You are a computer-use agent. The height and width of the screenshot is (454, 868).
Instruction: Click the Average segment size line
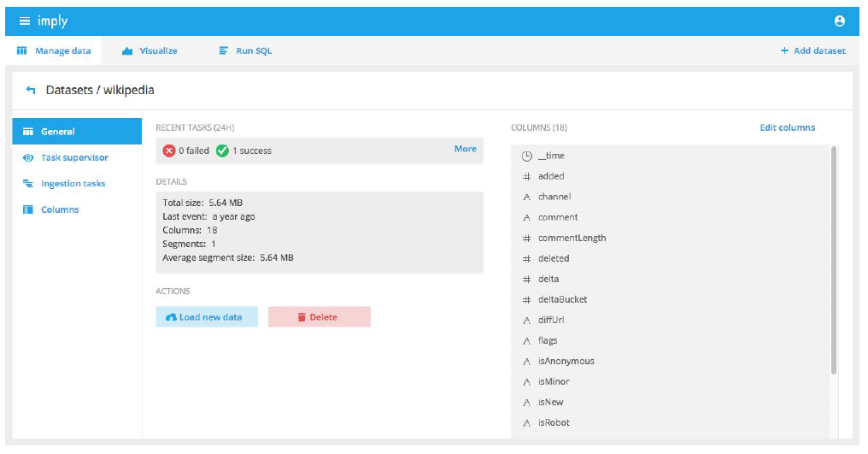point(228,257)
